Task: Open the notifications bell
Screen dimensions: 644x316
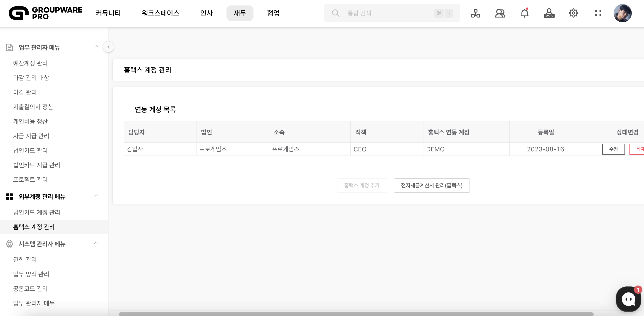Action: (x=524, y=13)
